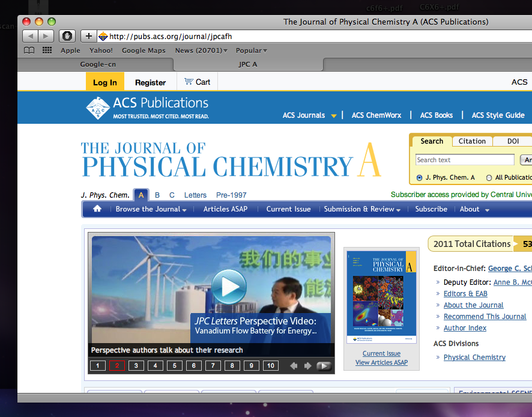Open About dropdown menu
The image size is (532, 417).
click(474, 209)
